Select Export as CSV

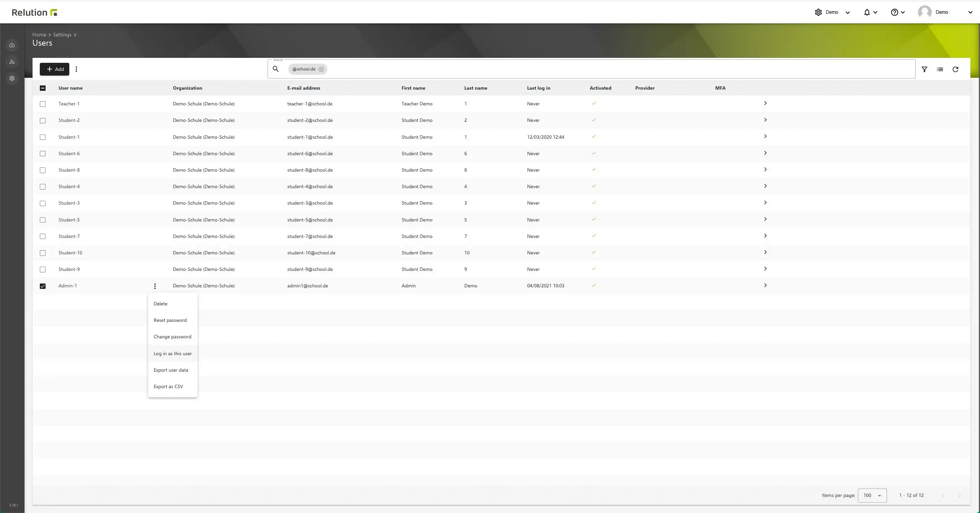point(173,387)
